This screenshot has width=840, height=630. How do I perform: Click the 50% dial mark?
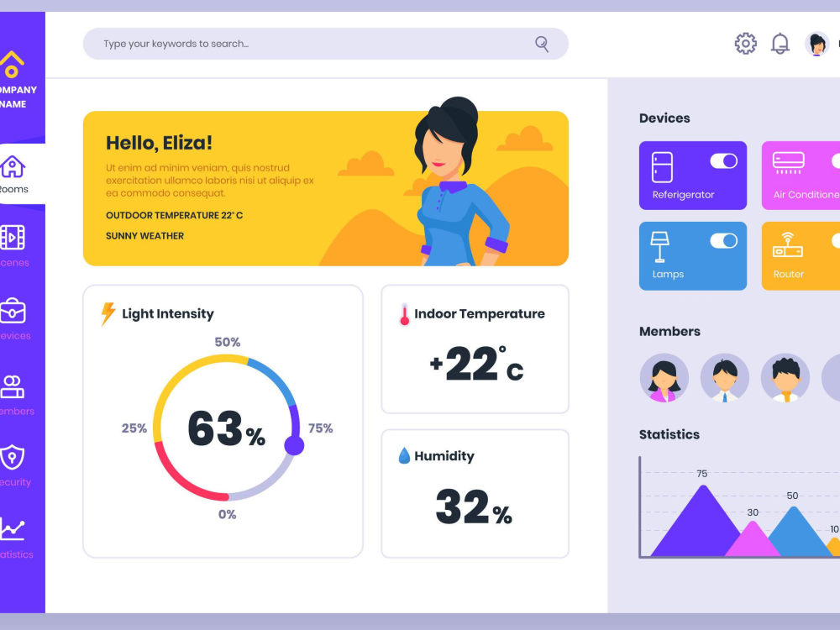[227, 343]
